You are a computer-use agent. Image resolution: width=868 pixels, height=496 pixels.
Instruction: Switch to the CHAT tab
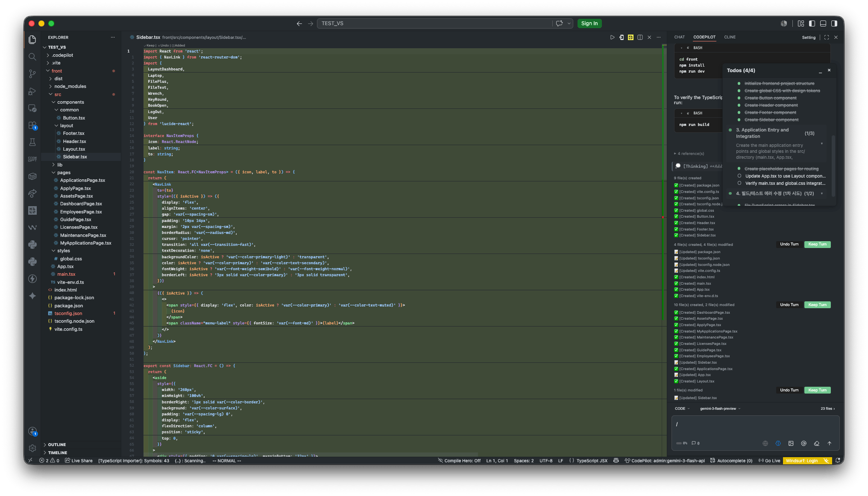tap(679, 37)
